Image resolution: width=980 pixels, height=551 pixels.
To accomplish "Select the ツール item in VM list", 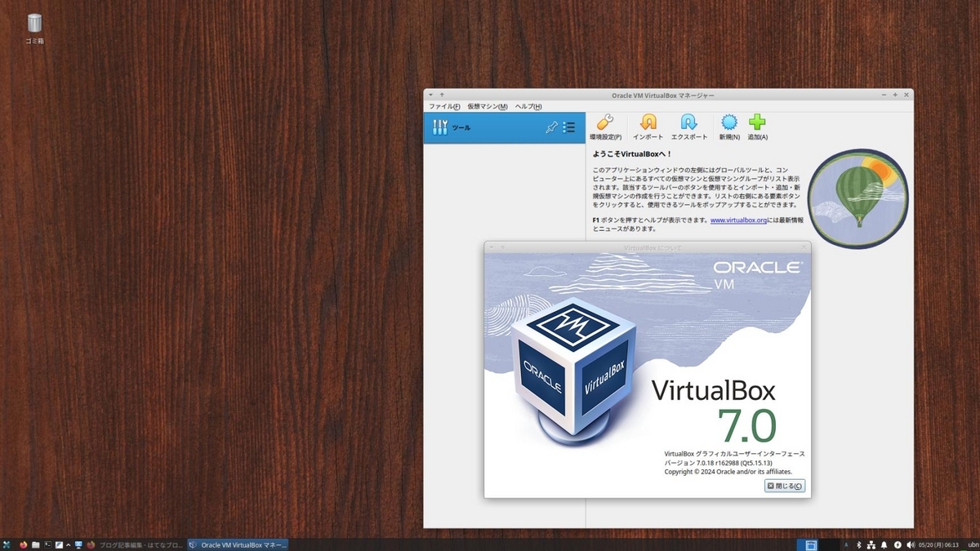I will [505, 127].
